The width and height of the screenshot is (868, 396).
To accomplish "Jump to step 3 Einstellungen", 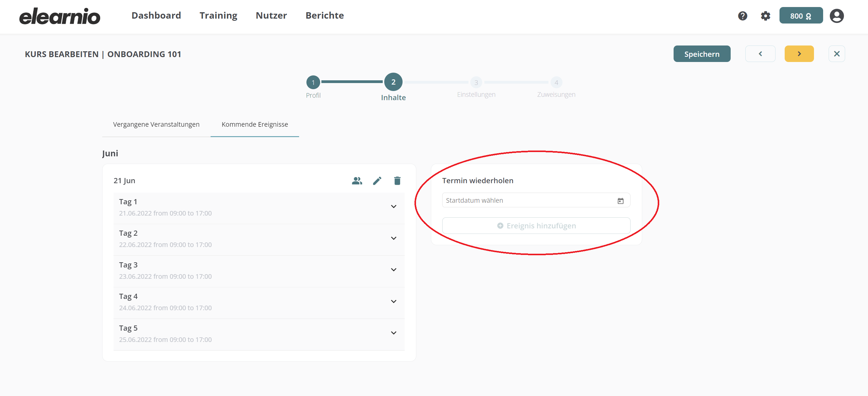I will [x=476, y=82].
